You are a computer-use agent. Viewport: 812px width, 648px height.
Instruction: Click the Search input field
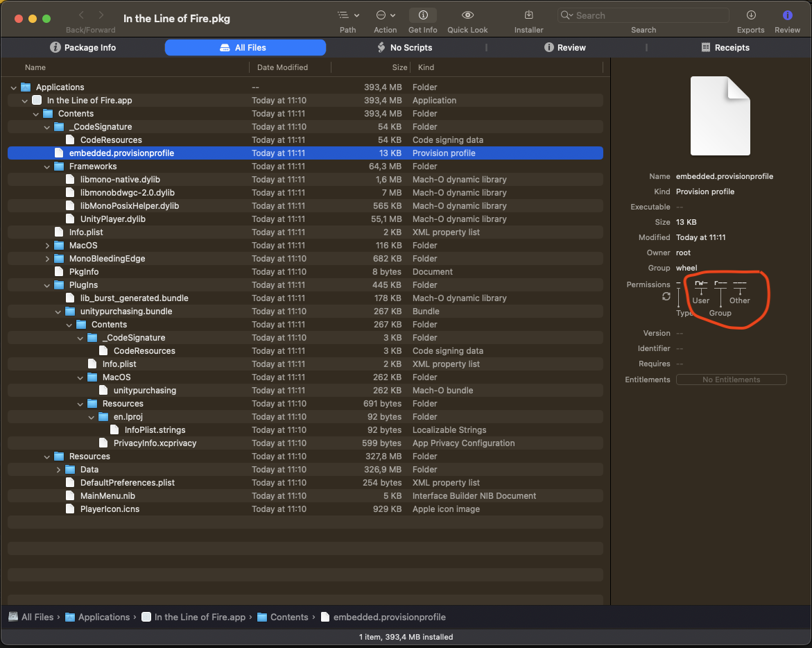tap(648, 15)
